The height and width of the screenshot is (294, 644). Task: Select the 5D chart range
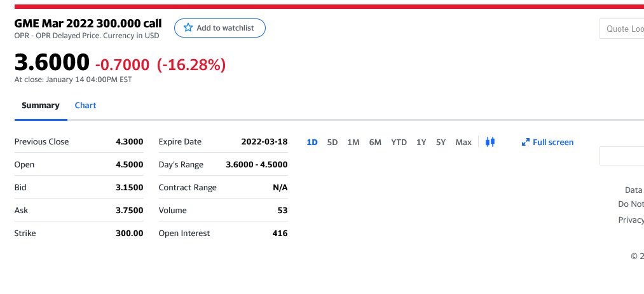click(332, 143)
